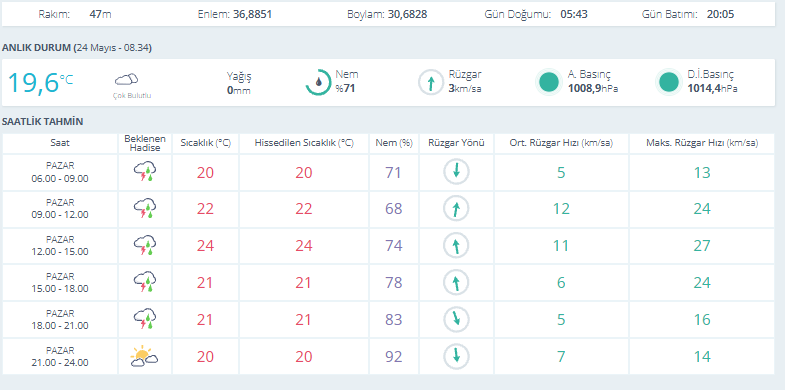Select the PAZAR 15.00 - 18.00 time cell
This screenshot has height=390, width=785.
(x=60, y=283)
